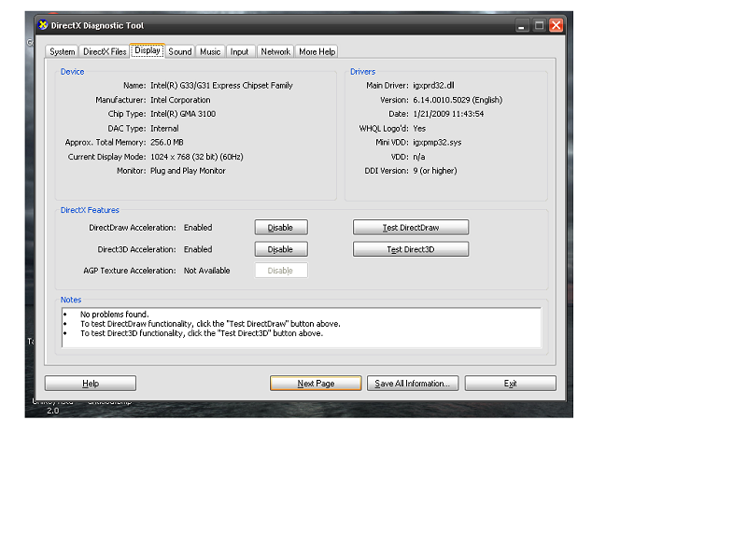The image size is (747, 560).
Task: Select the Display tab
Action: [x=148, y=50]
